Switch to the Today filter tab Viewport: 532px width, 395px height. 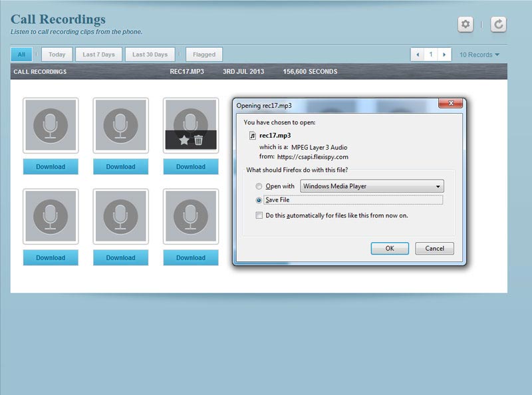pyautogui.click(x=57, y=55)
